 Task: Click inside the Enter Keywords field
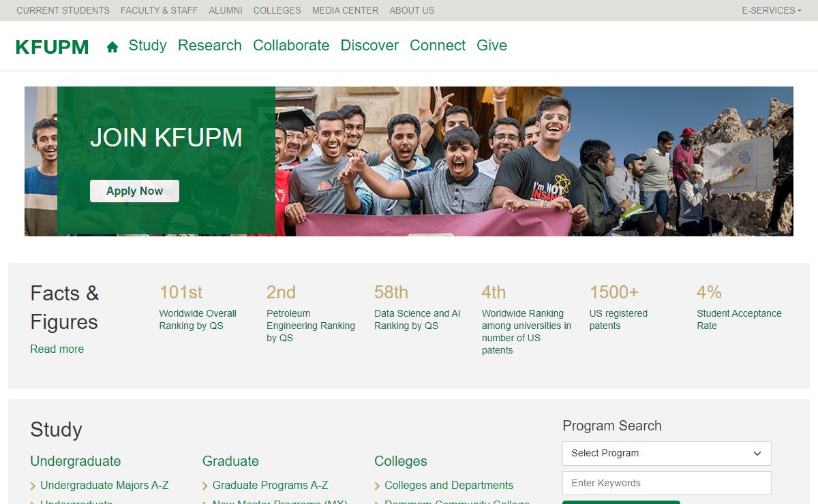[666, 484]
